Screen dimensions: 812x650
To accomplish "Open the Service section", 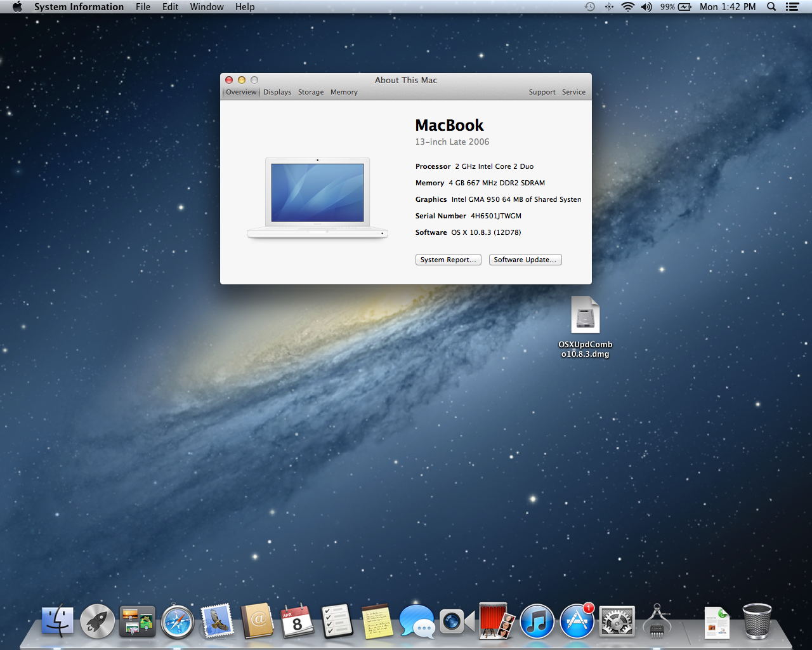I will [x=573, y=92].
